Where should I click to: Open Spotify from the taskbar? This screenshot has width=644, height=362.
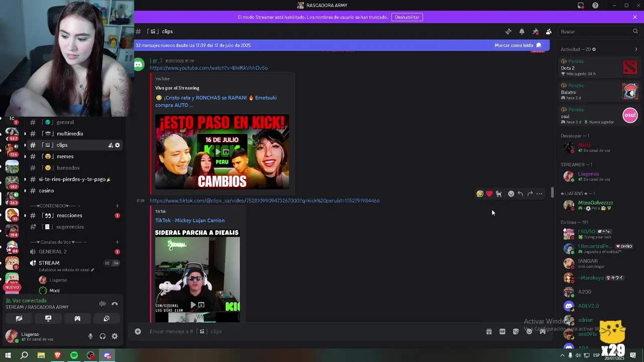tap(74, 355)
